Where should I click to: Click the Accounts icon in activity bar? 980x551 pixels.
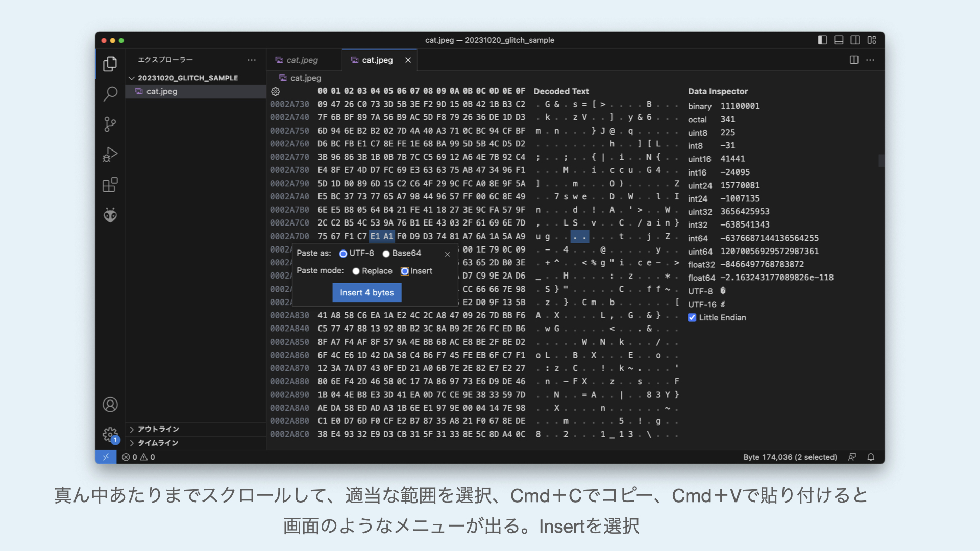tap(110, 405)
